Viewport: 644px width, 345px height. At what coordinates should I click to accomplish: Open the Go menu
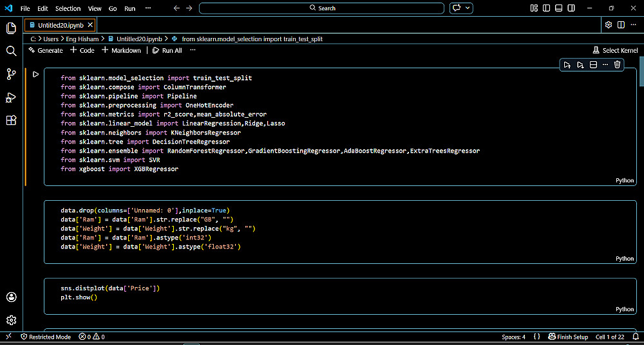pyautogui.click(x=113, y=8)
